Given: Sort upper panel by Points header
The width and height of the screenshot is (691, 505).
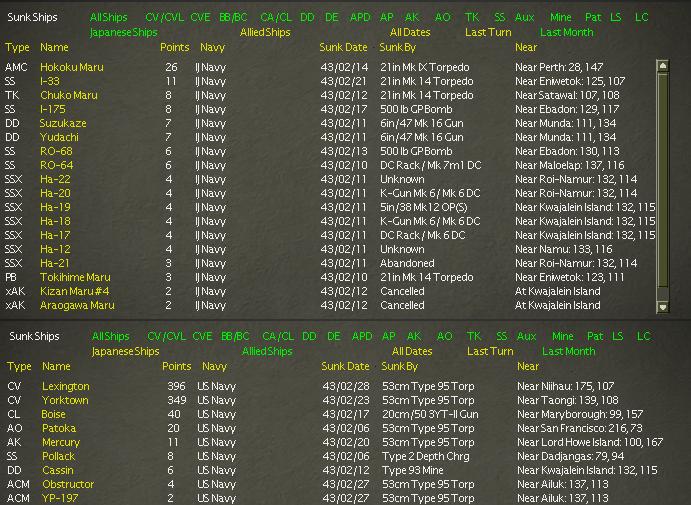Looking at the screenshot, I should 175,47.
